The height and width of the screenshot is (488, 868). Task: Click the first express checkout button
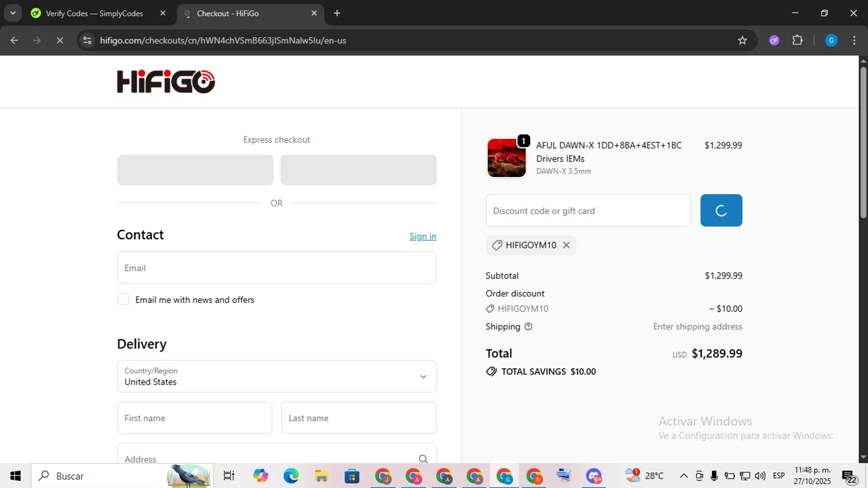(195, 170)
